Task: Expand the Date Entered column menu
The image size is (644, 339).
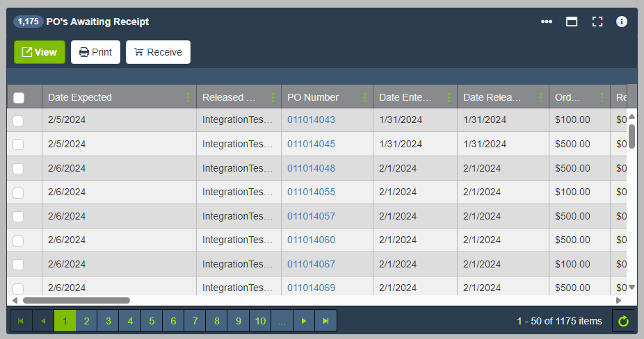Action: 449,98
